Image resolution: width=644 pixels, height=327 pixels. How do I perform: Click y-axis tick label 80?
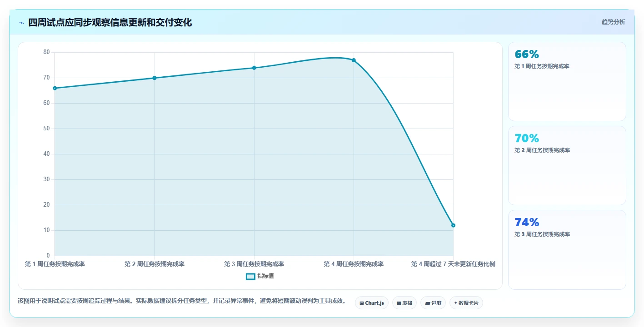(46, 52)
